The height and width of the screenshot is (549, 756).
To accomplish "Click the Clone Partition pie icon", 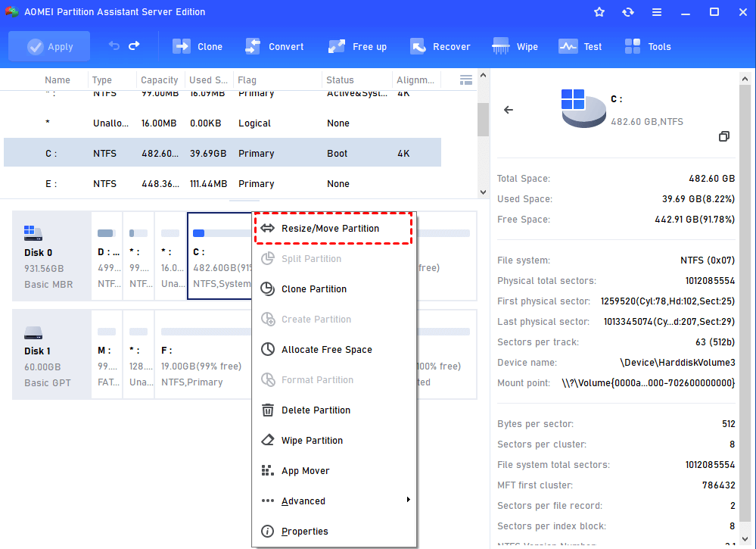I will [268, 289].
